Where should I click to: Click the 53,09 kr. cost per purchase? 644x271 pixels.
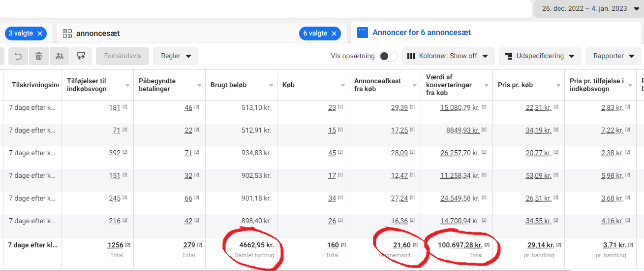pyautogui.click(x=539, y=175)
